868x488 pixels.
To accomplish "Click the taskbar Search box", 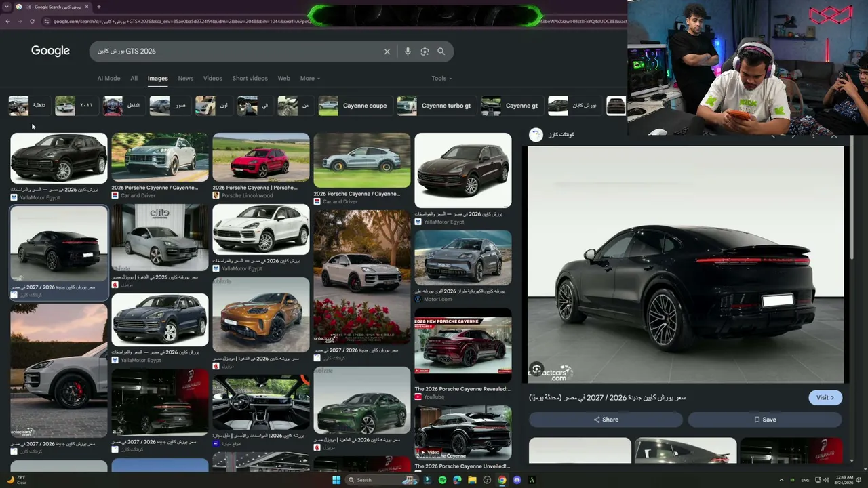I will 383,480.
